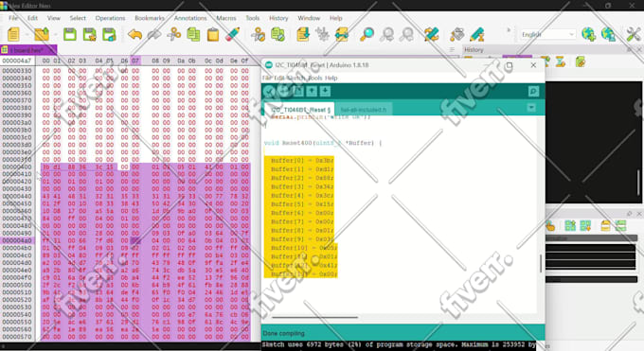Click the Open file folder icon
The height and width of the screenshot is (351, 644).
point(42,34)
